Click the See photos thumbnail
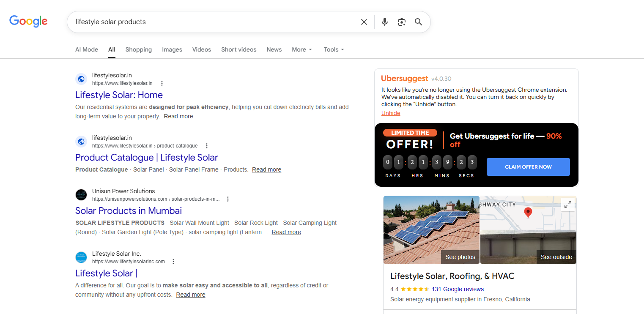This screenshot has width=644, height=314. coord(431,230)
